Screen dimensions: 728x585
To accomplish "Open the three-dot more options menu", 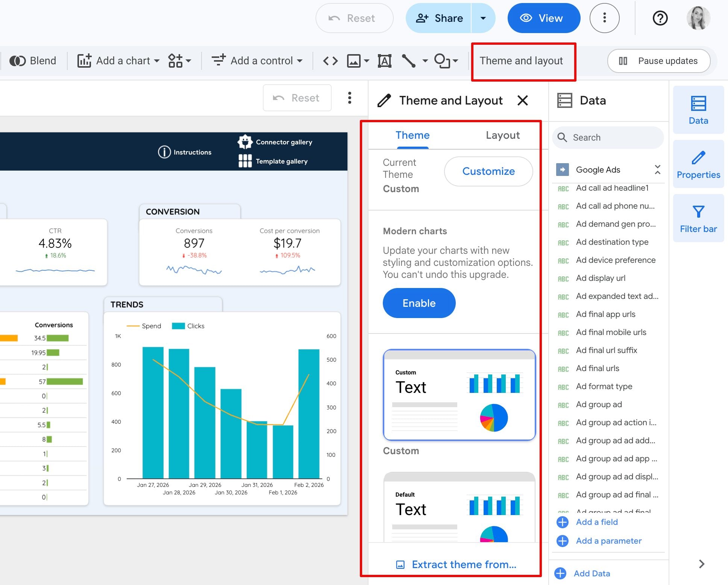I will 604,18.
